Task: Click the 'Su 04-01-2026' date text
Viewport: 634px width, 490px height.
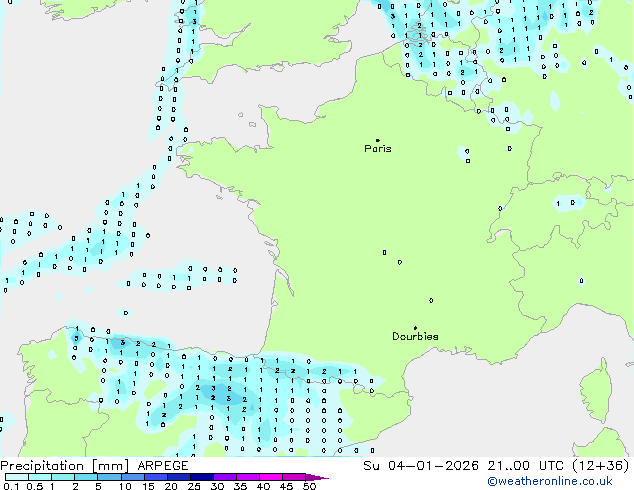Action: pos(421,466)
